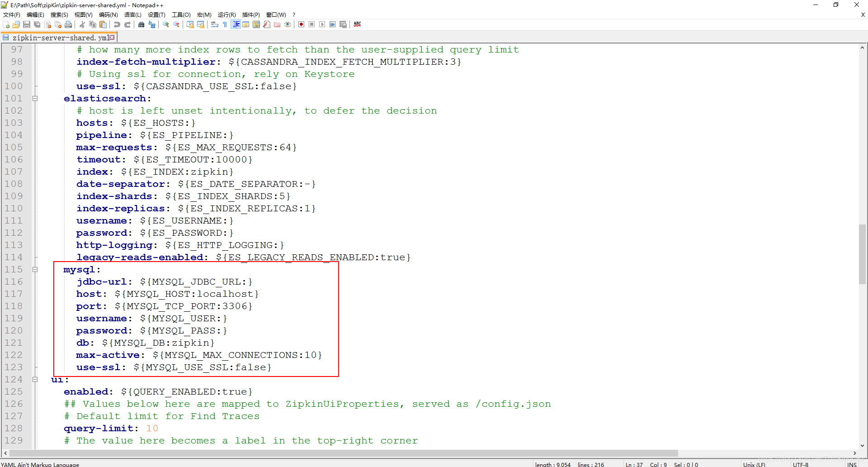Click the horizontal scrollbar right arrow
This screenshot has width=868, height=467.
(854, 453)
